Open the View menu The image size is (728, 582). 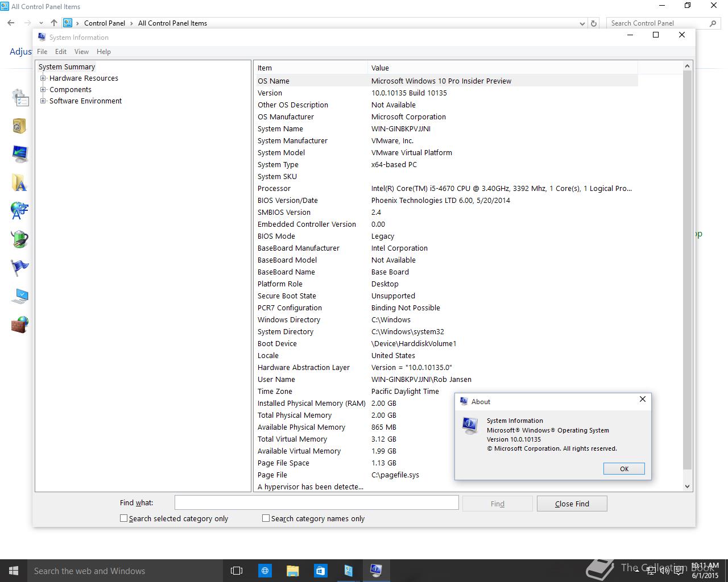[81, 52]
